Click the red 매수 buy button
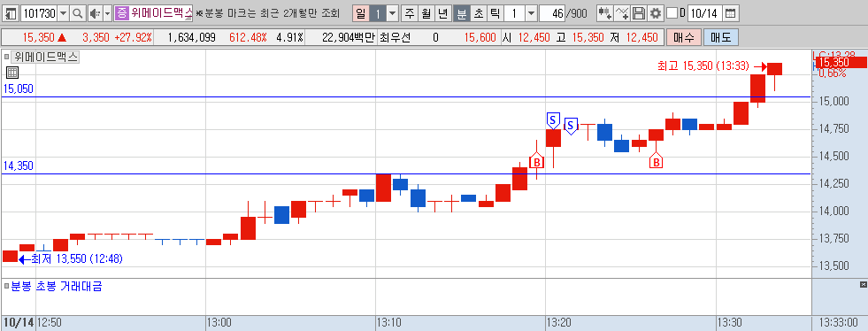Image resolution: width=868 pixels, height=331 pixels. 684,38
